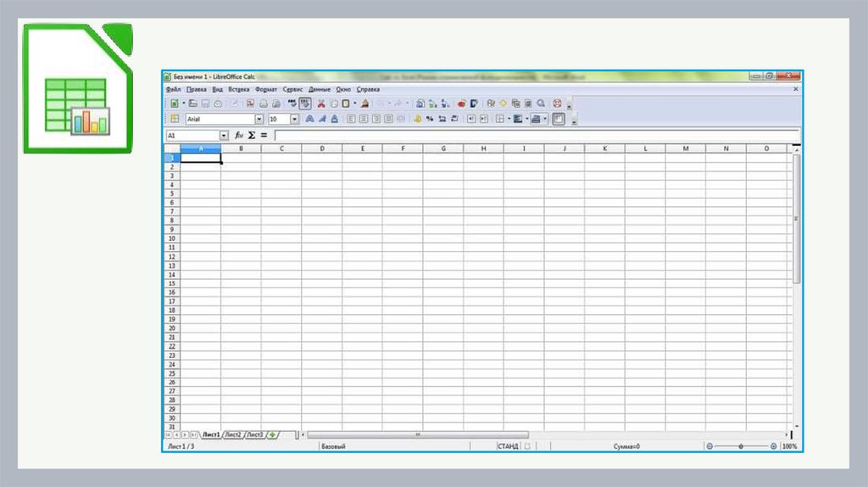Toggle the СТАНД selection mode in status bar
This screenshot has height=487, width=868.
coord(508,445)
